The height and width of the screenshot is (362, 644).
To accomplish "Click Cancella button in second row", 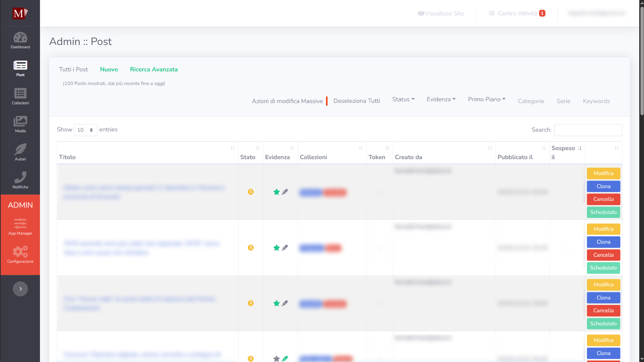I will pos(603,255).
